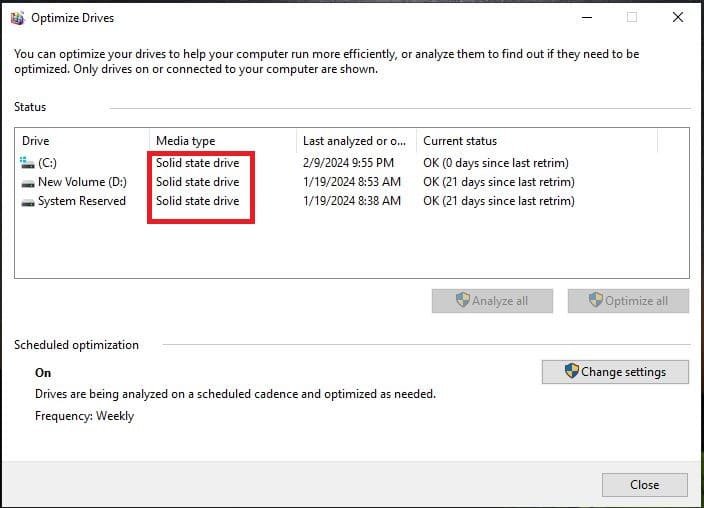Click the New Volume (D:) drive icon
Viewport: 704px width, 508px height.
(x=25, y=182)
